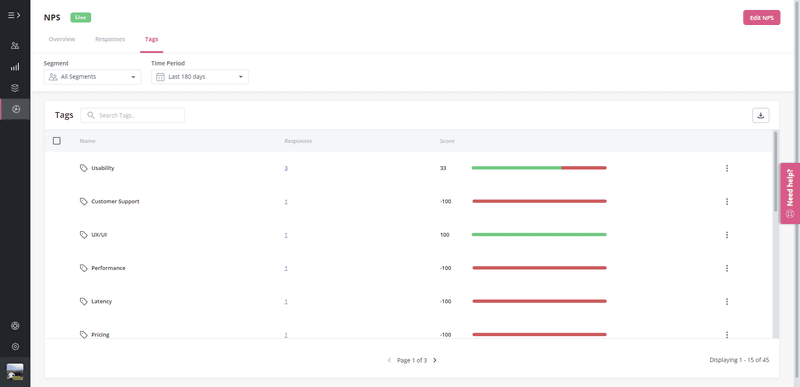Viewport: 800px width, 387px height.
Task: Select the Pricing tag name
Action: 100,334
